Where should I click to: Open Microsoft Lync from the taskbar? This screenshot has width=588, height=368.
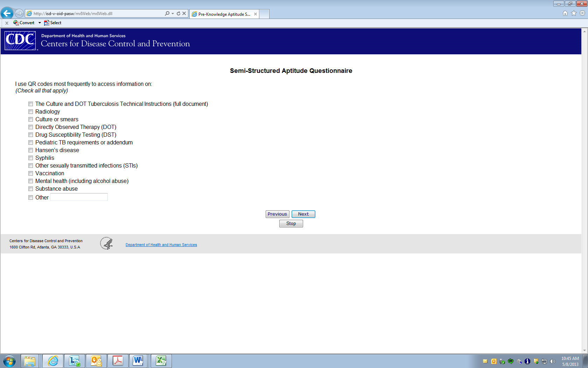[75, 361]
